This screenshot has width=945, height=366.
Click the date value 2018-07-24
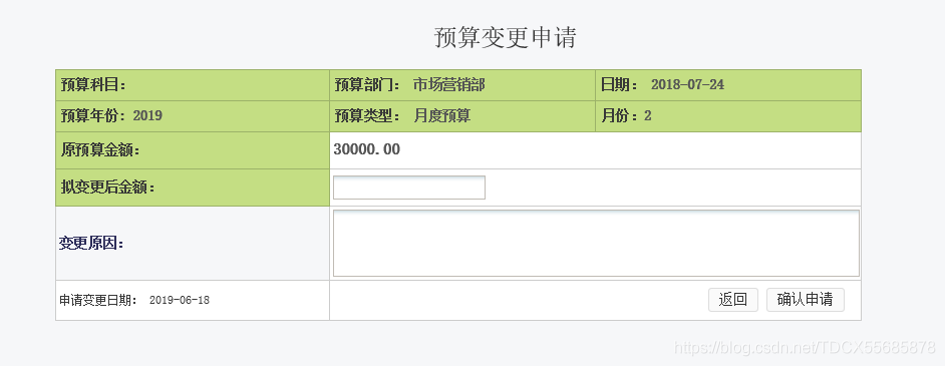pos(688,85)
